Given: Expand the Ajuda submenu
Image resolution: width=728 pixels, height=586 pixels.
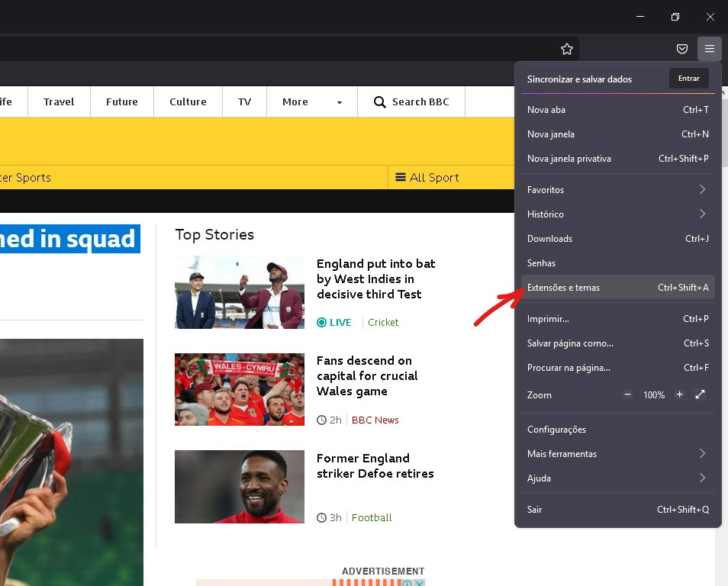Looking at the screenshot, I should [x=617, y=478].
